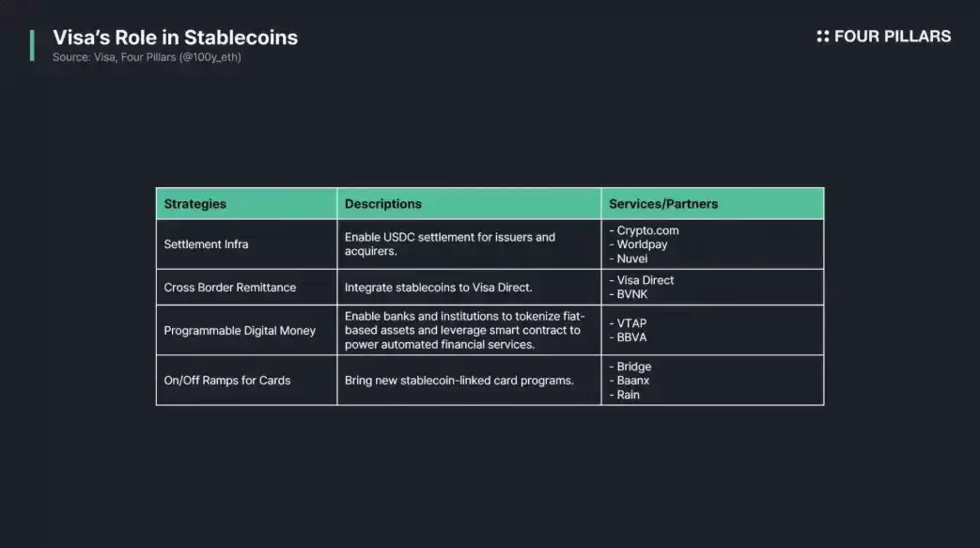Click the Bridge partner entry
The image size is (980, 548).
tap(630, 367)
